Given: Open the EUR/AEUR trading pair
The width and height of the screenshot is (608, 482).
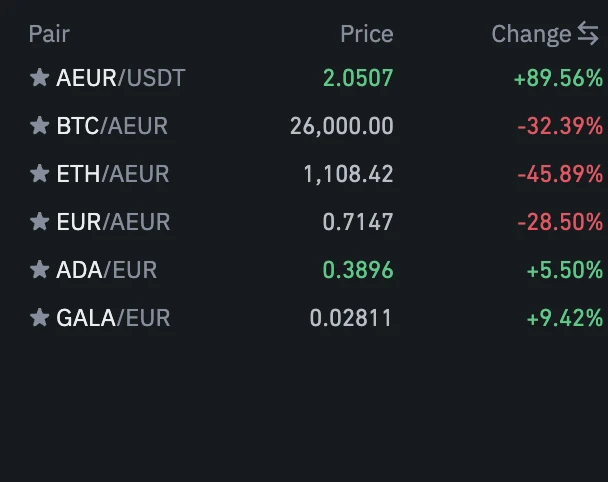Looking at the screenshot, I should (x=113, y=222).
